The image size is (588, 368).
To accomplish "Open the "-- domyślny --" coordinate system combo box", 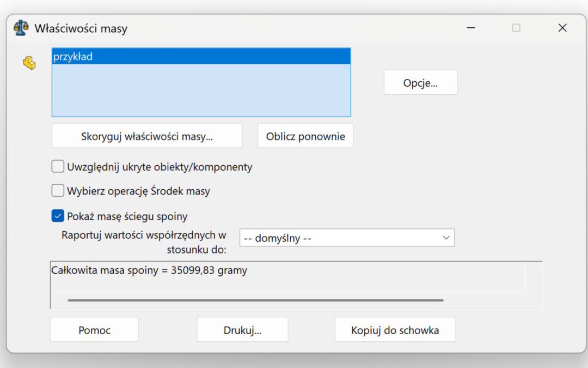I will tap(338, 238).
